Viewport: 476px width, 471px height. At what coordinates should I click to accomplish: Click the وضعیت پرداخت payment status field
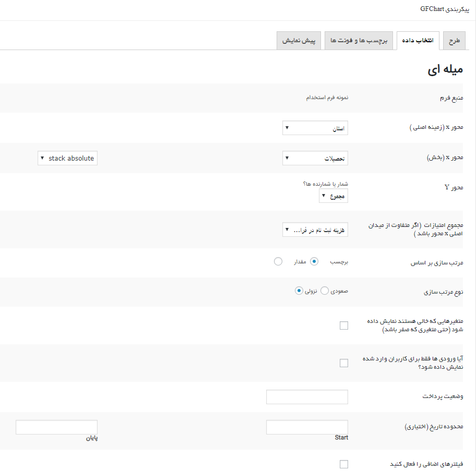click(x=307, y=397)
